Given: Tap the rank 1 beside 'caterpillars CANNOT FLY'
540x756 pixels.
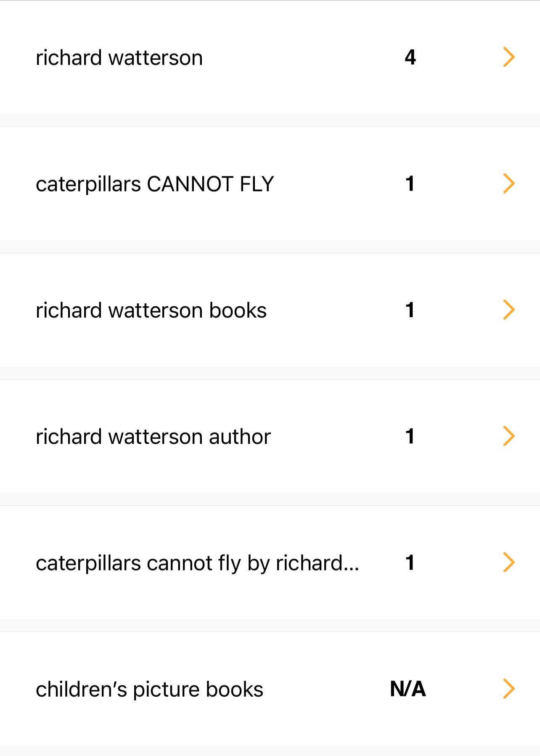Looking at the screenshot, I should pyautogui.click(x=410, y=183).
